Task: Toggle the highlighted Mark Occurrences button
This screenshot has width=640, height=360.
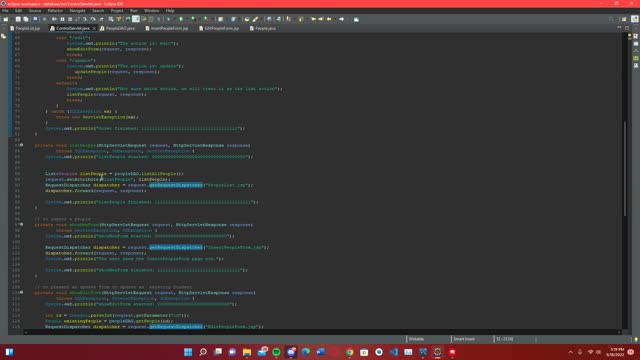Action: pos(136,19)
